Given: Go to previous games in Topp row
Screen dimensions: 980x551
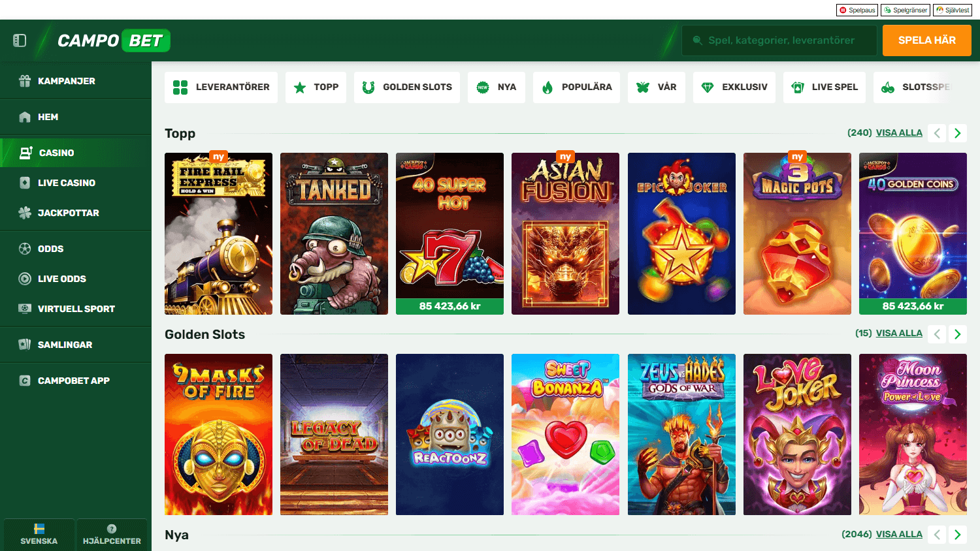Looking at the screenshot, I should [937, 133].
